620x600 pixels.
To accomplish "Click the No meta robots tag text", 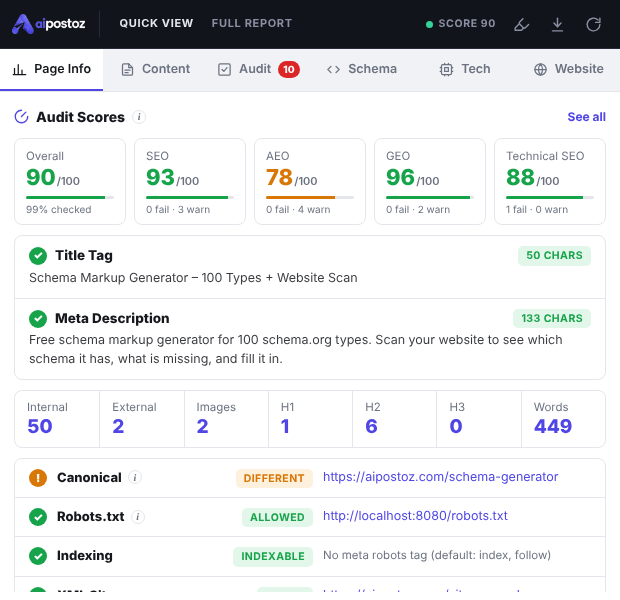I will [x=437, y=555].
